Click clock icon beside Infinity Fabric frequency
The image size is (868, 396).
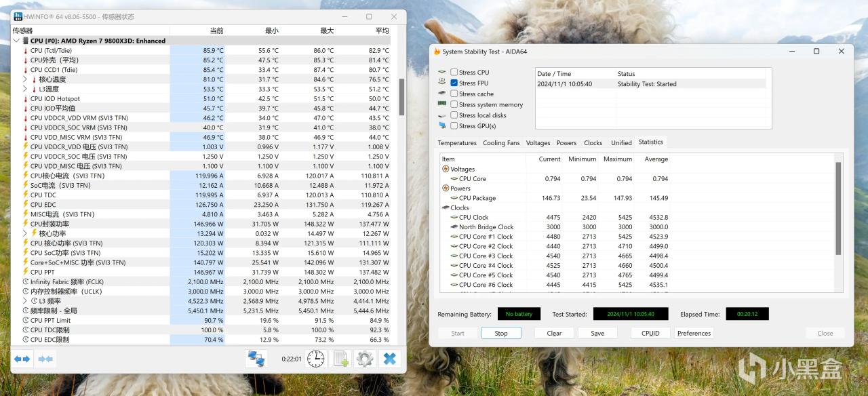[x=26, y=281]
